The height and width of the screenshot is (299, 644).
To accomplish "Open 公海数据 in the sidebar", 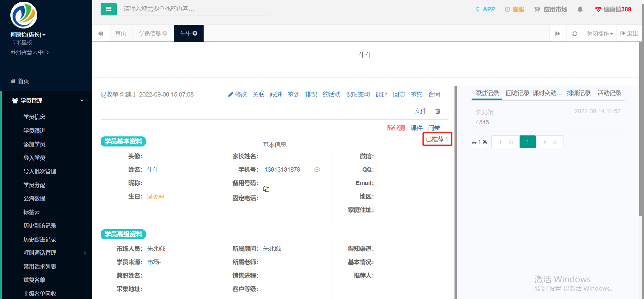I will (34, 198).
